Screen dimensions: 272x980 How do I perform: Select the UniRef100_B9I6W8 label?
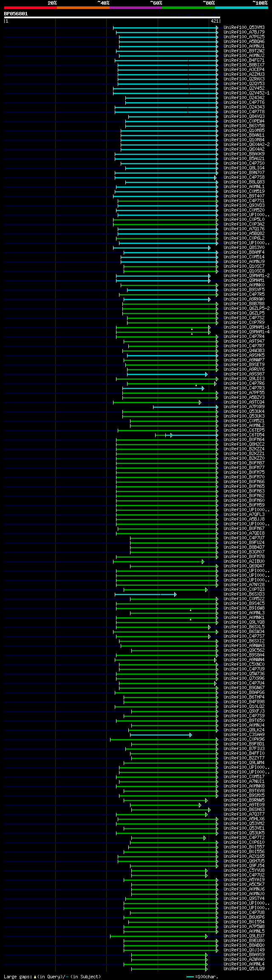pos(244,608)
